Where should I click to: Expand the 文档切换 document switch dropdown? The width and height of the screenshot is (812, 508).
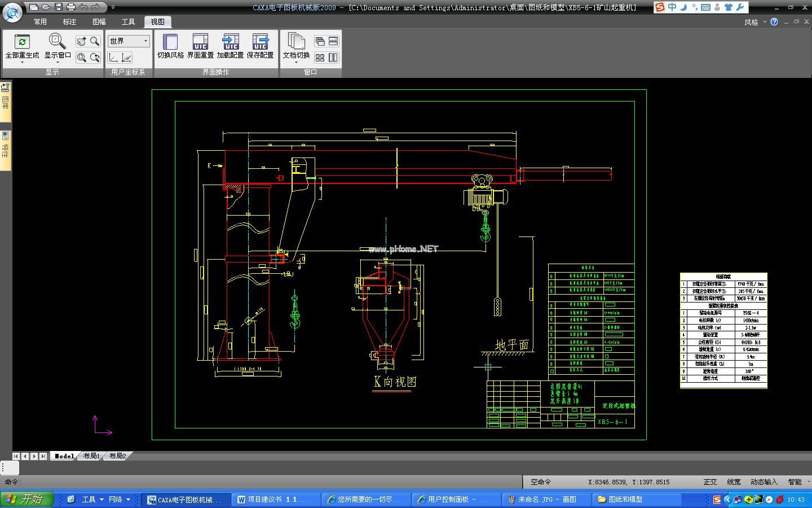coord(296,62)
